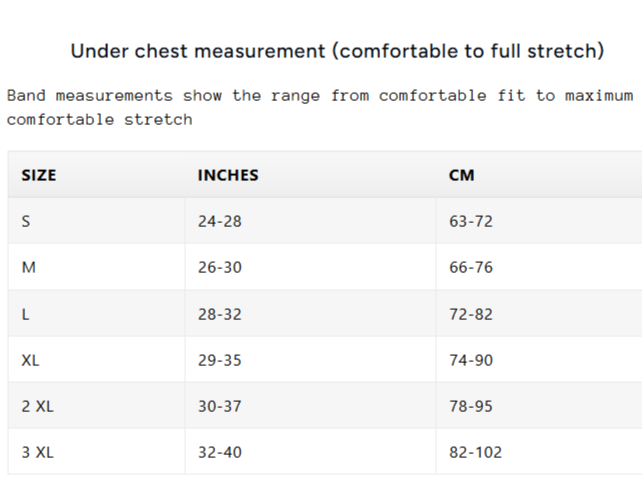Select the M size cell

(x=28, y=267)
